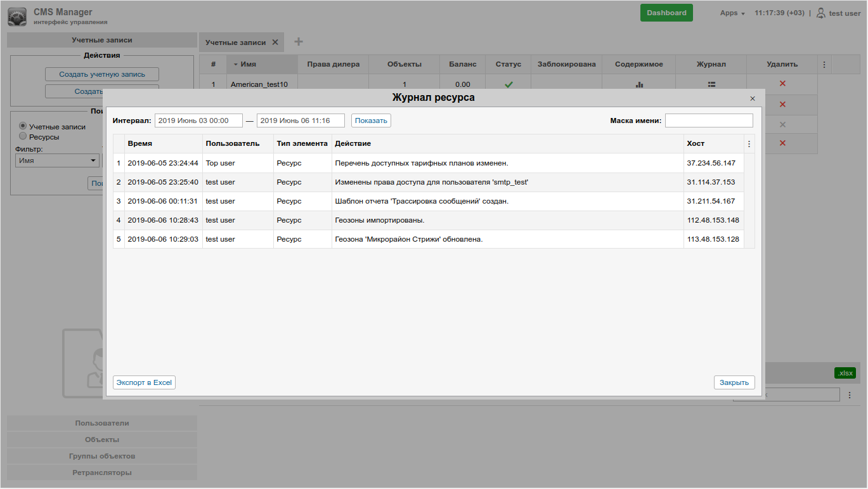Switch to the Учетные записи tab
Image resolution: width=868 pixels, height=489 pixels.
click(235, 41)
